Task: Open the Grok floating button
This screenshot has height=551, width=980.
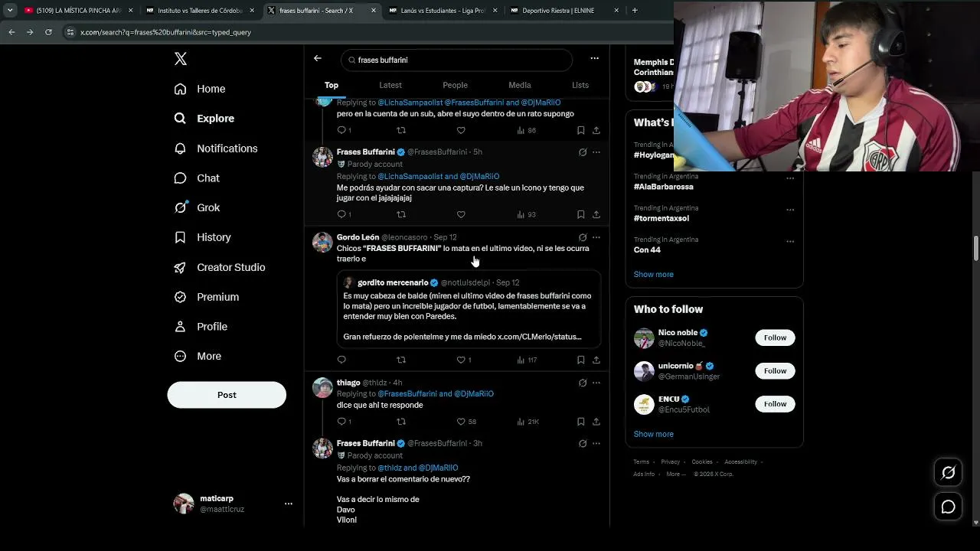Action: [x=948, y=473]
